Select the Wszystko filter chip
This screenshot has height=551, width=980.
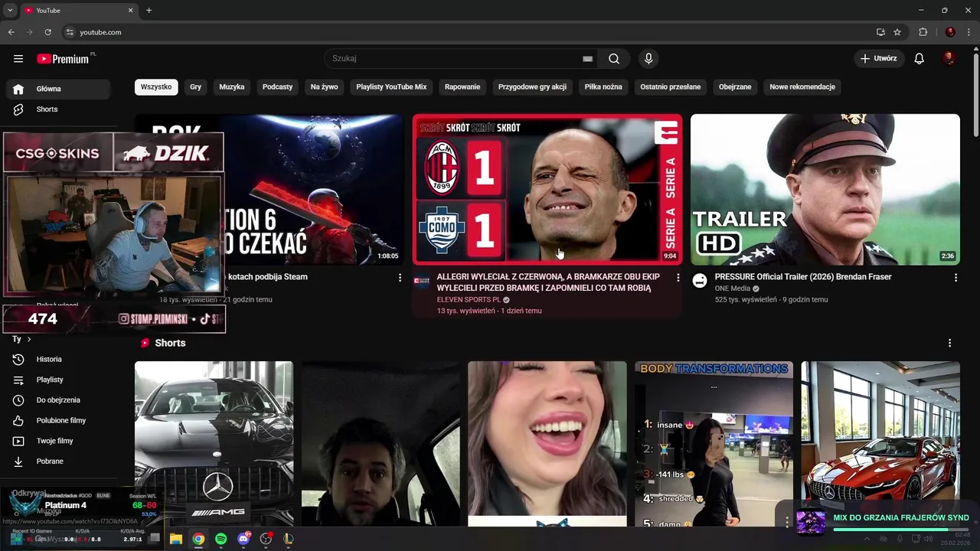tap(156, 87)
